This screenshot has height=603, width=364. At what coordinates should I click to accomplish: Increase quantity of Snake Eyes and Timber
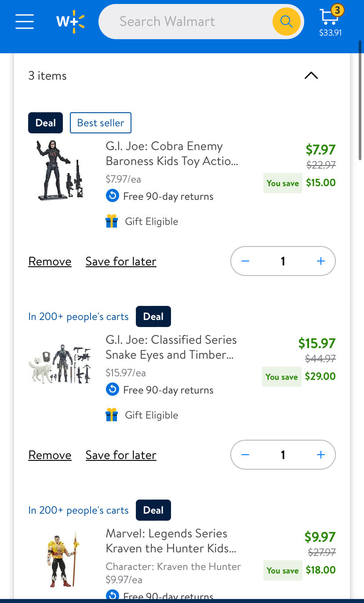click(x=321, y=455)
